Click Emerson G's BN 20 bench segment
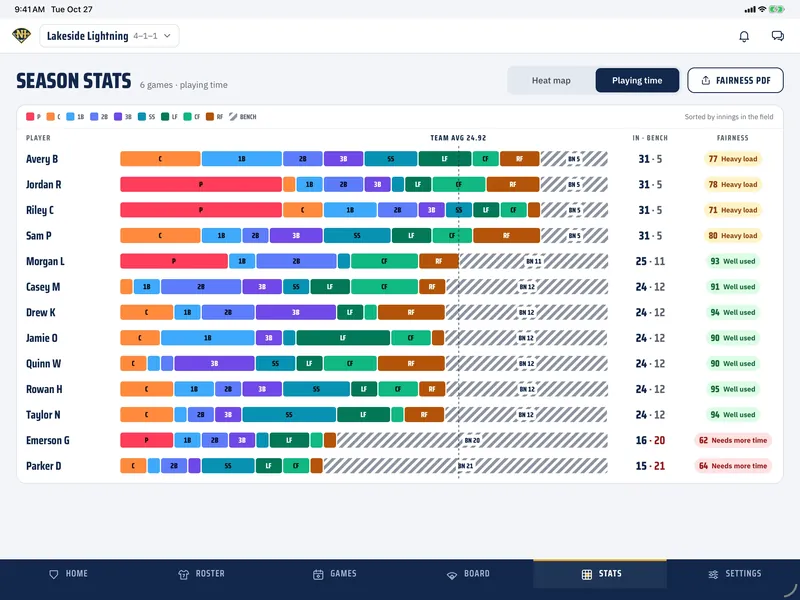 (472, 440)
